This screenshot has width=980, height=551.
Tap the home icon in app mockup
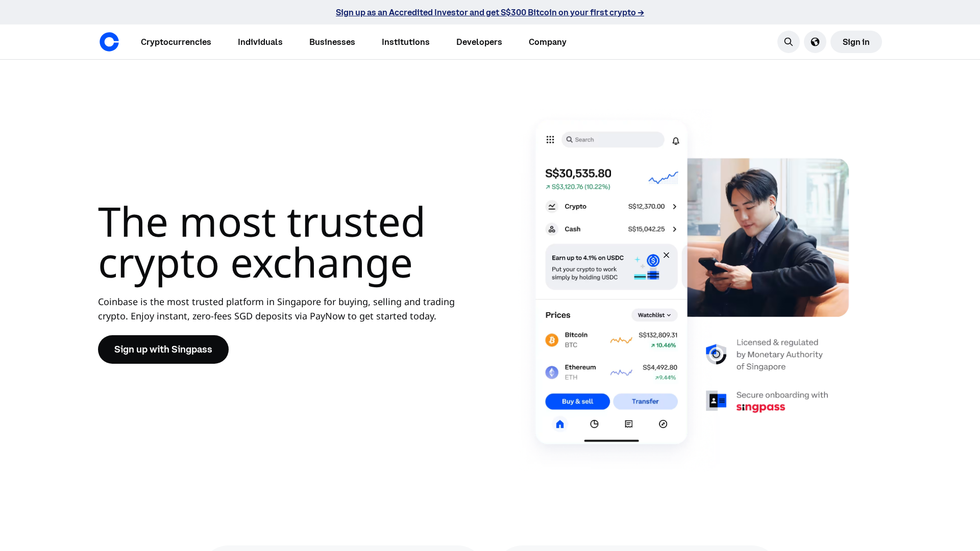click(560, 424)
